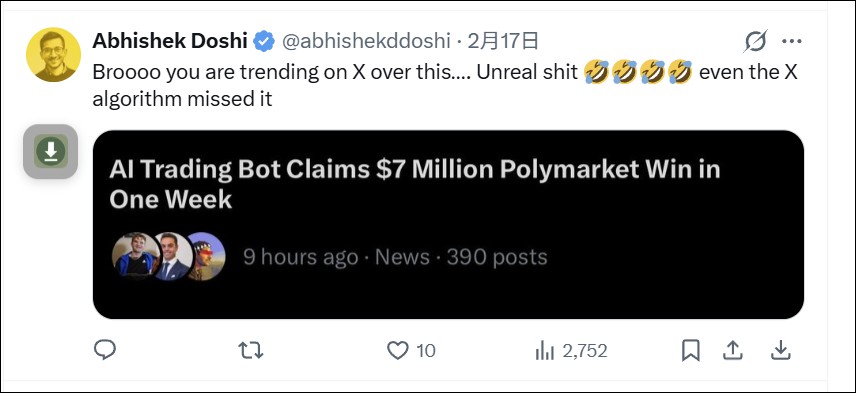Open the share upload arrow icon
Viewport: 856px width, 393px height.
pyautogui.click(x=733, y=350)
